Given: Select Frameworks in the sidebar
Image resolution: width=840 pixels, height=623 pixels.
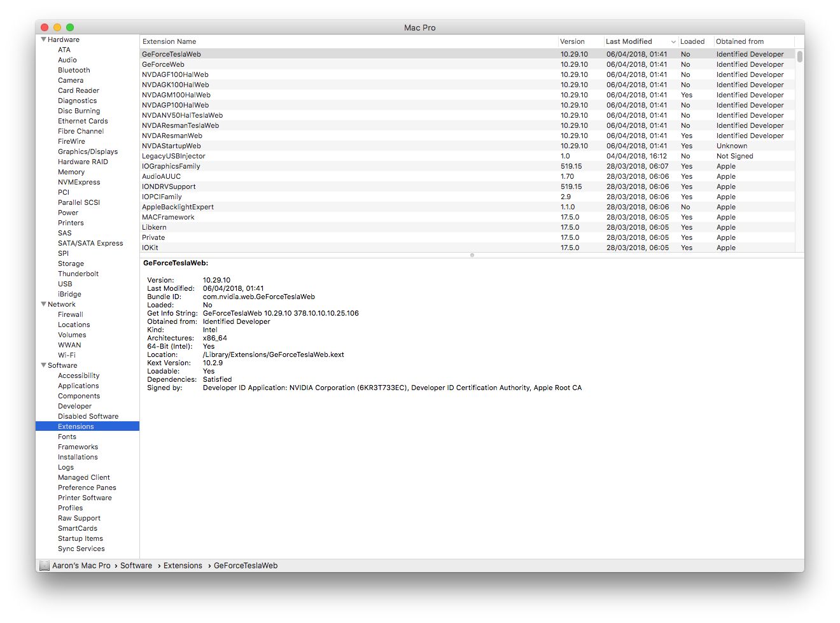Looking at the screenshot, I should tap(78, 447).
